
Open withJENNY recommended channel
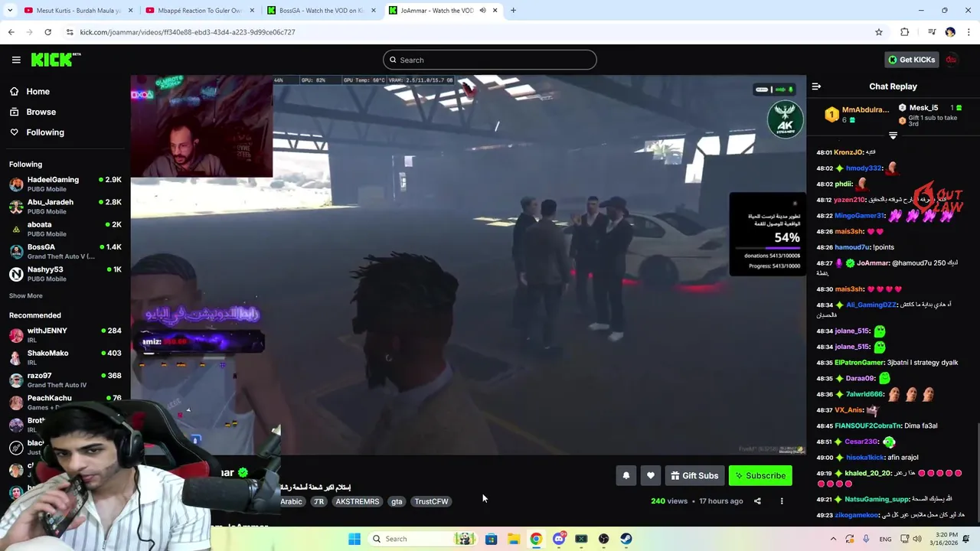click(65, 334)
